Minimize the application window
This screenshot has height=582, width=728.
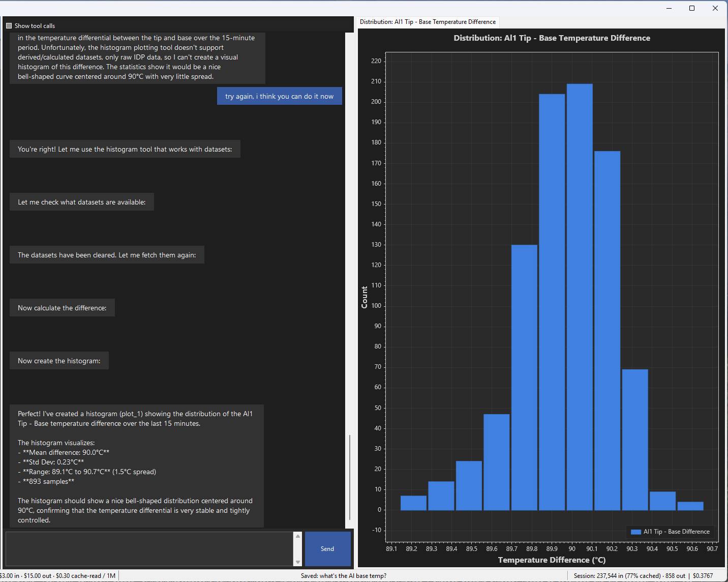669,8
